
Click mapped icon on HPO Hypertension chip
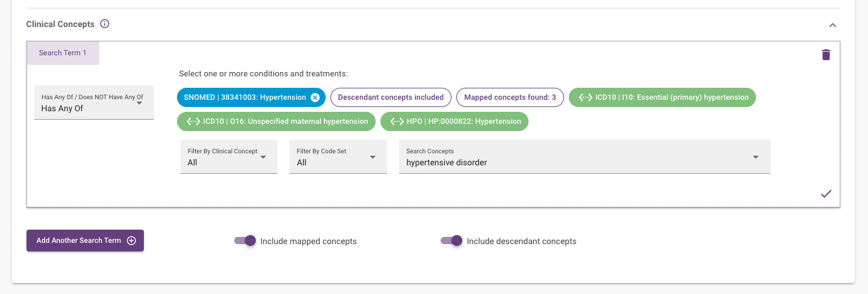pos(397,121)
